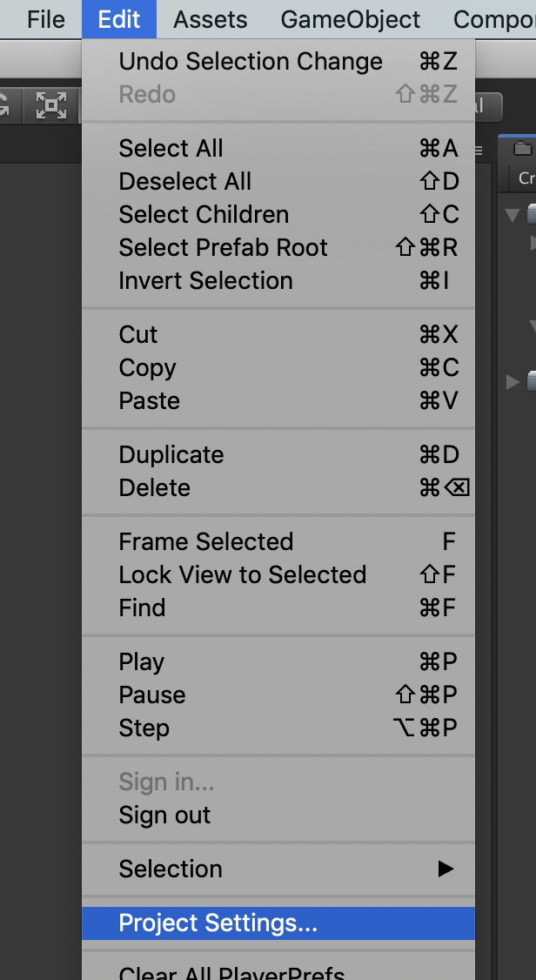The height and width of the screenshot is (980, 536).
Task: Choose Undo Selection Change
Action: point(251,62)
